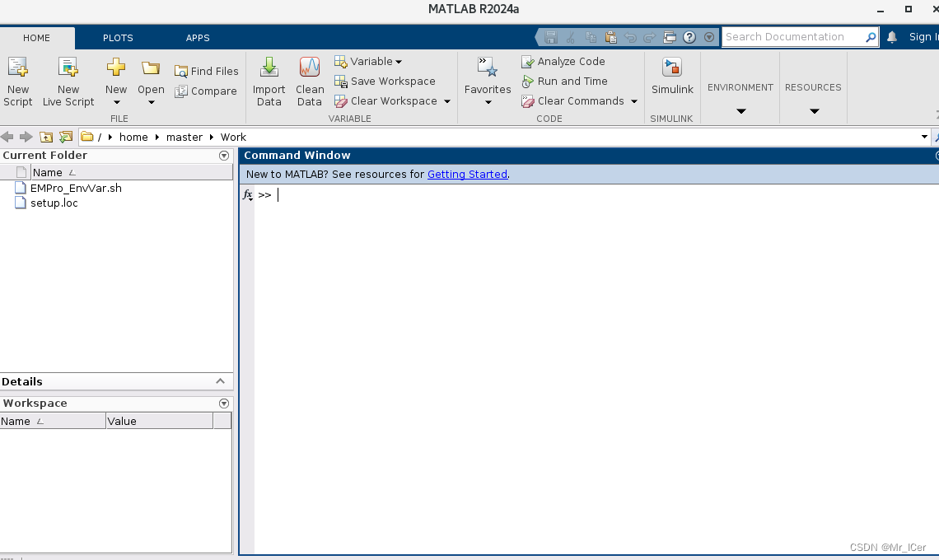Click Work in the path bar

coord(234,138)
